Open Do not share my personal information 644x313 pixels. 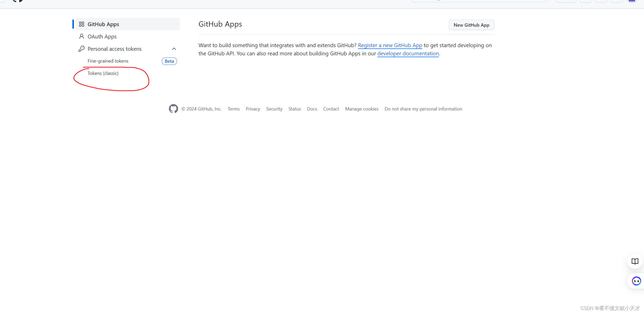(x=423, y=109)
